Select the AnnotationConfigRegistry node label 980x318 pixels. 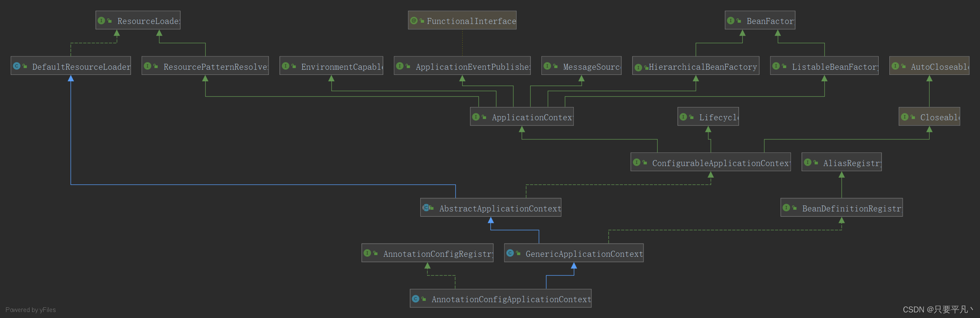tap(438, 254)
